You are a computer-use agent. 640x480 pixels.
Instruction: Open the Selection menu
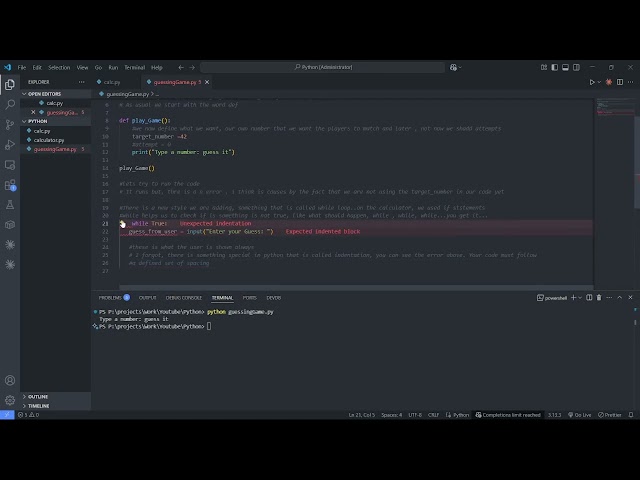pyautogui.click(x=59, y=67)
